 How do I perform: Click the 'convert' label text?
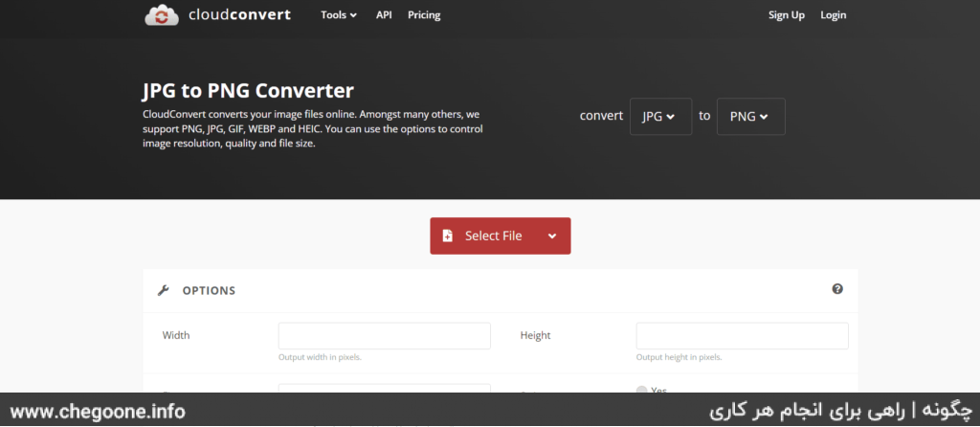[601, 116]
